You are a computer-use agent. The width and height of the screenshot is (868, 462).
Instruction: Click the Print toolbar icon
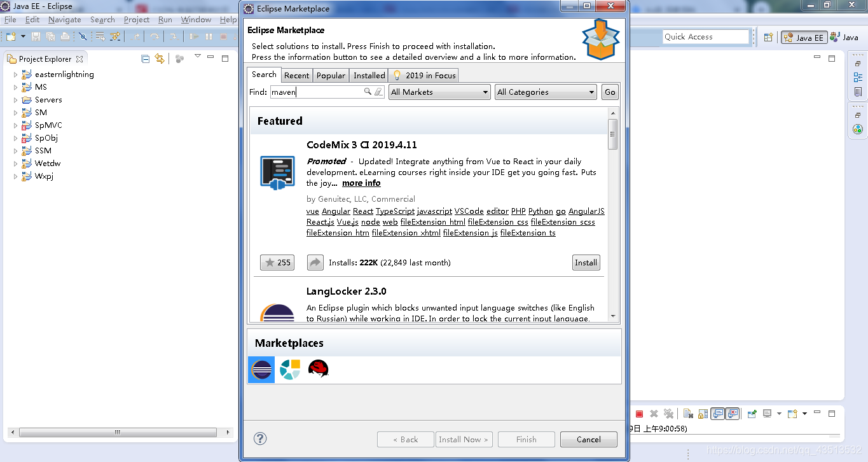point(65,37)
